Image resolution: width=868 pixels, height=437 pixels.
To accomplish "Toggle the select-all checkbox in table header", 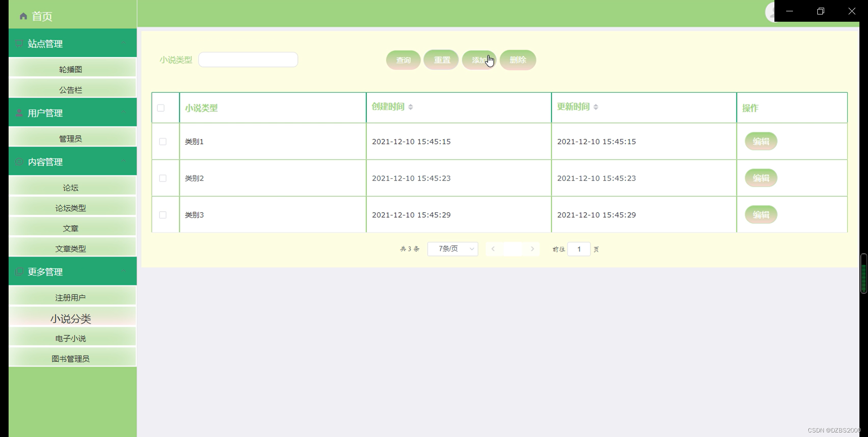I will coord(161,108).
